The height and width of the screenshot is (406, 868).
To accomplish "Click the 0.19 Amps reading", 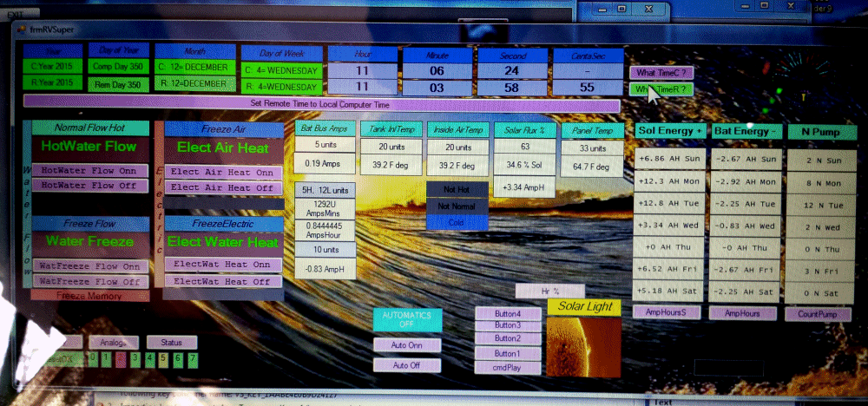I will [x=325, y=164].
